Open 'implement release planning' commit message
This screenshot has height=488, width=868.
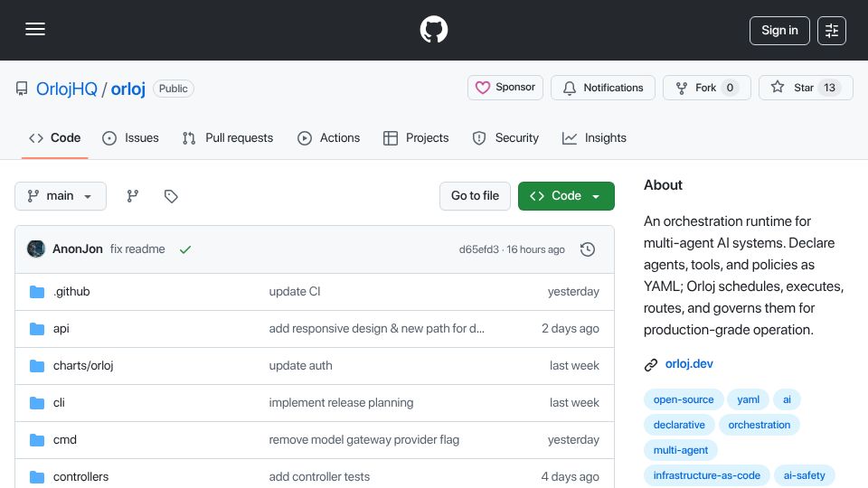point(341,403)
